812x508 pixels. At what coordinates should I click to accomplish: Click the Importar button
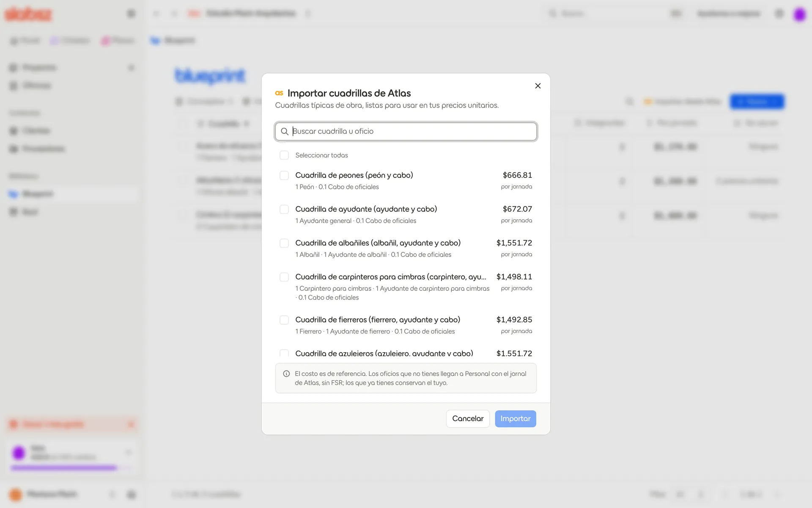pyautogui.click(x=516, y=419)
